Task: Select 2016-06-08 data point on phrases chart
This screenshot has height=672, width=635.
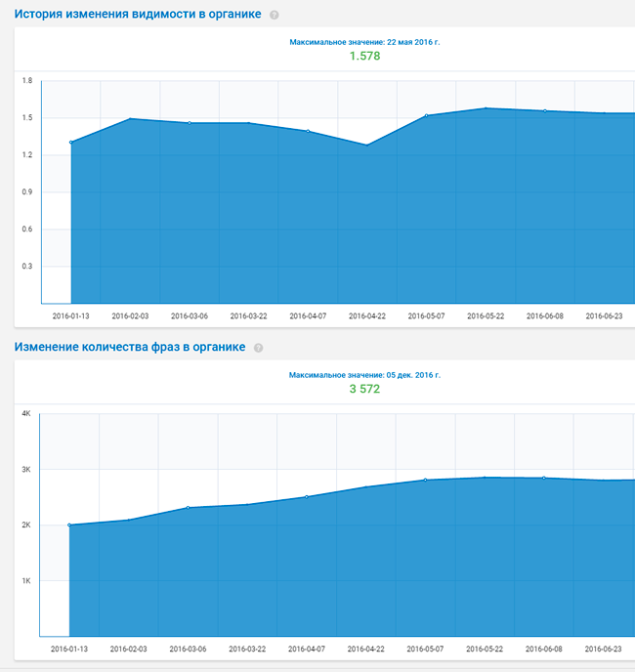Action: [x=544, y=478]
